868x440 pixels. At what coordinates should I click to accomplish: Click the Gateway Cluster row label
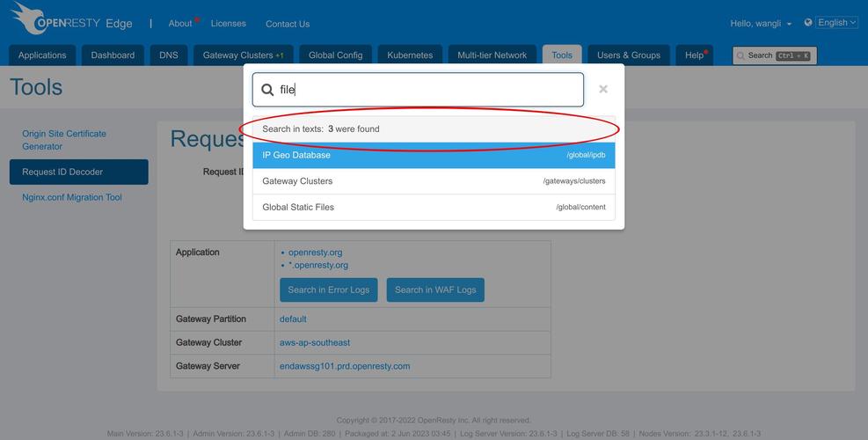(x=208, y=342)
